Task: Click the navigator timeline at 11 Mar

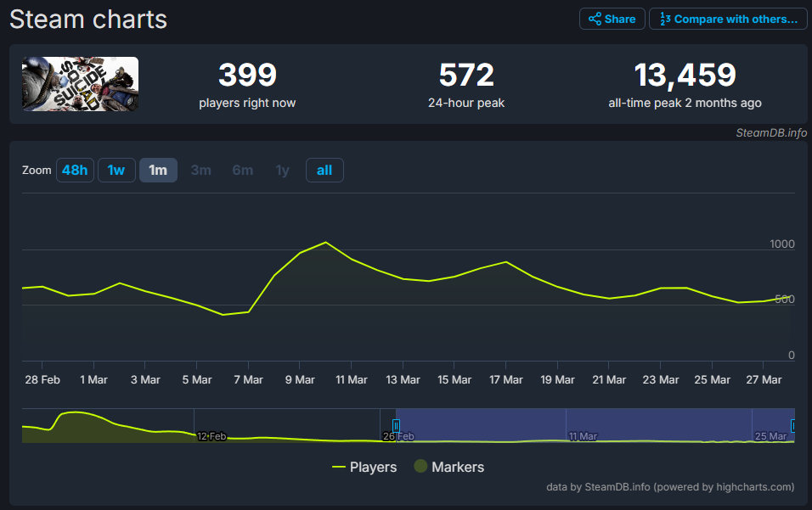Action: 583,436
